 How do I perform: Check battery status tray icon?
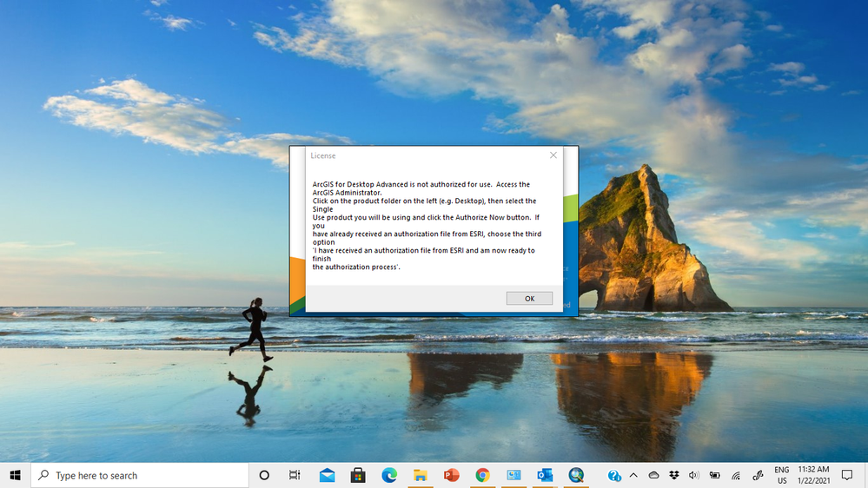coord(715,475)
